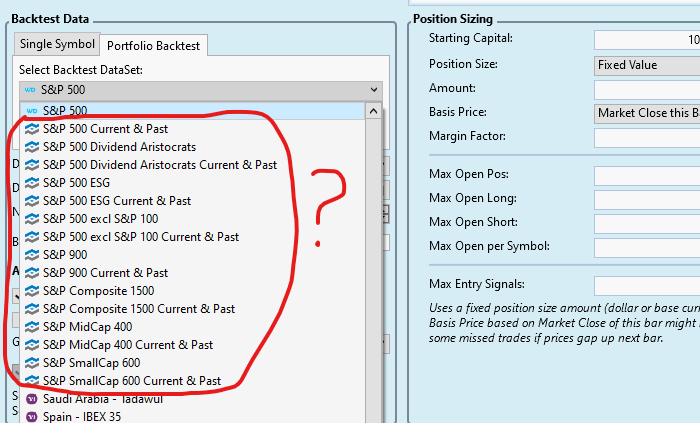The width and height of the screenshot is (700, 423).
Task: Pick the S&P 900 dataset
Action: 192,255
